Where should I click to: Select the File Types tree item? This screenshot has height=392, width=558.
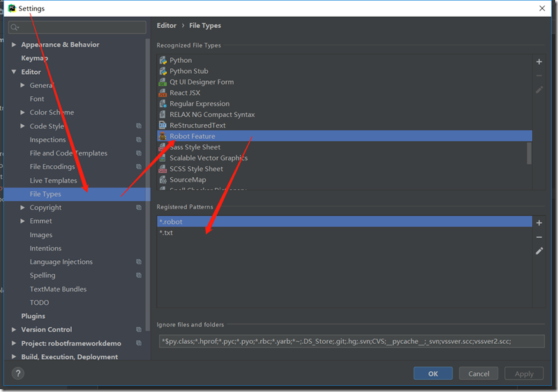pyautogui.click(x=77, y=194)
